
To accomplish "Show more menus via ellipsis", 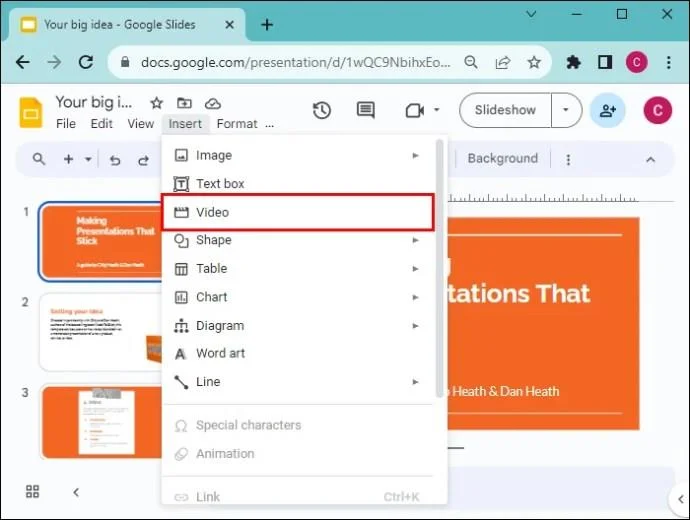I will [269, 125].
